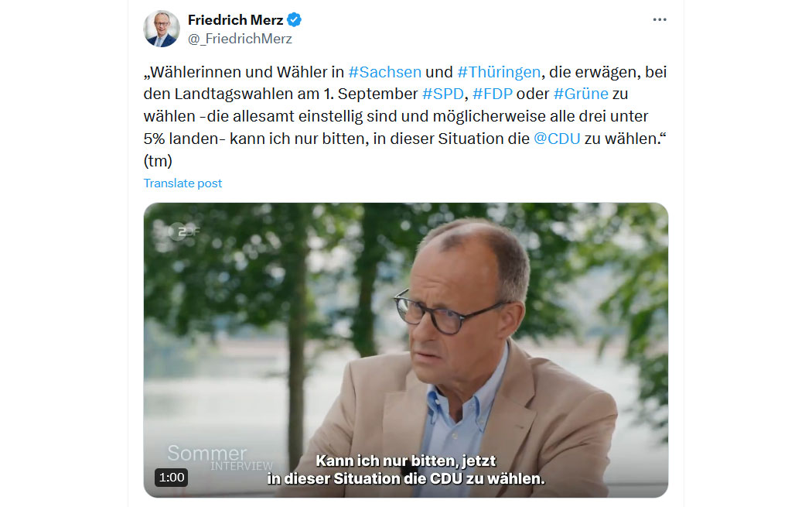Open the #Grüne hashtag
The height and width of the screenshot is (507, 812).
[581, 94]
